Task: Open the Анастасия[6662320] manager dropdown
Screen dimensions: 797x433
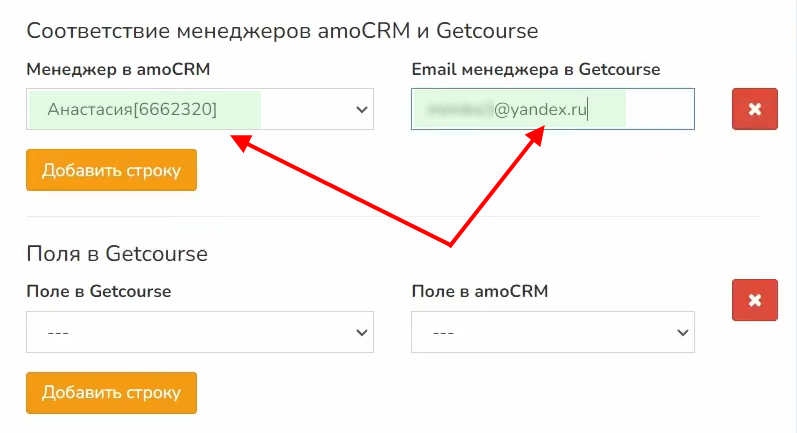Action: 200,109
